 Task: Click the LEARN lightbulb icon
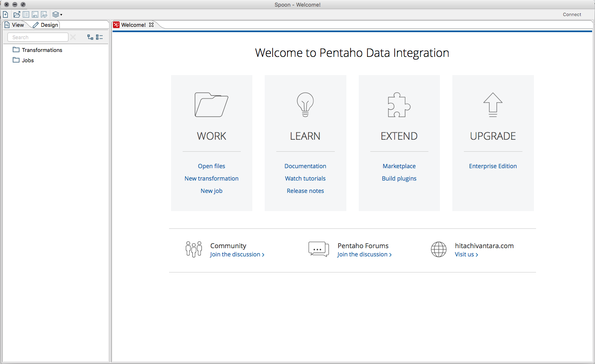pyautogui.click(x=305, y=105)
